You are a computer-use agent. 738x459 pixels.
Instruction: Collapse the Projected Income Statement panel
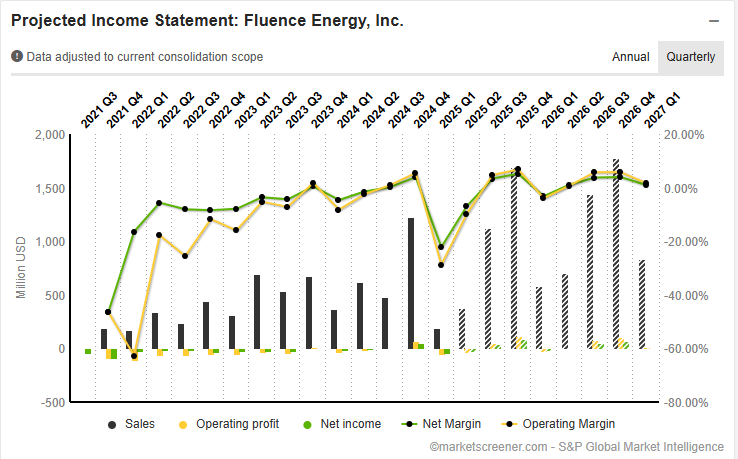[x=714, y=21]
